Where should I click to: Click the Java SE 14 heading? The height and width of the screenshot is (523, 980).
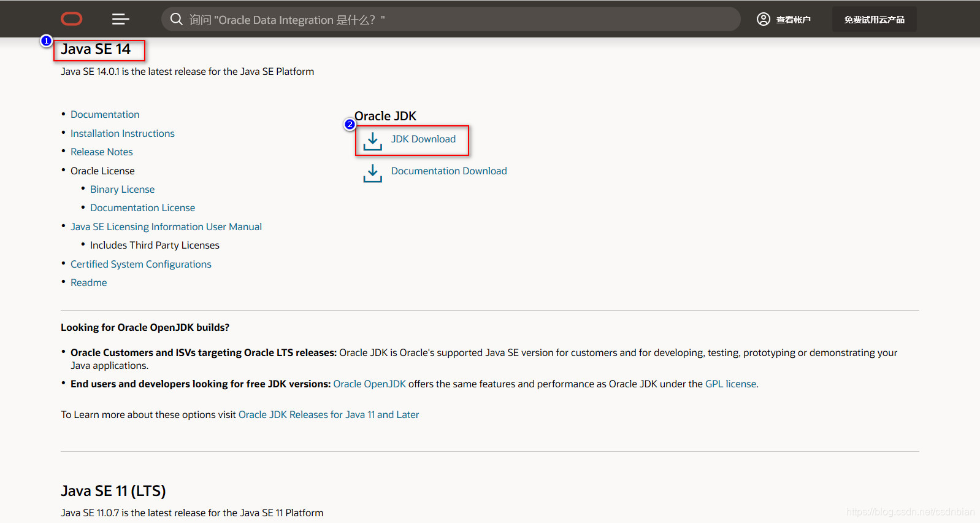point(96,49)
